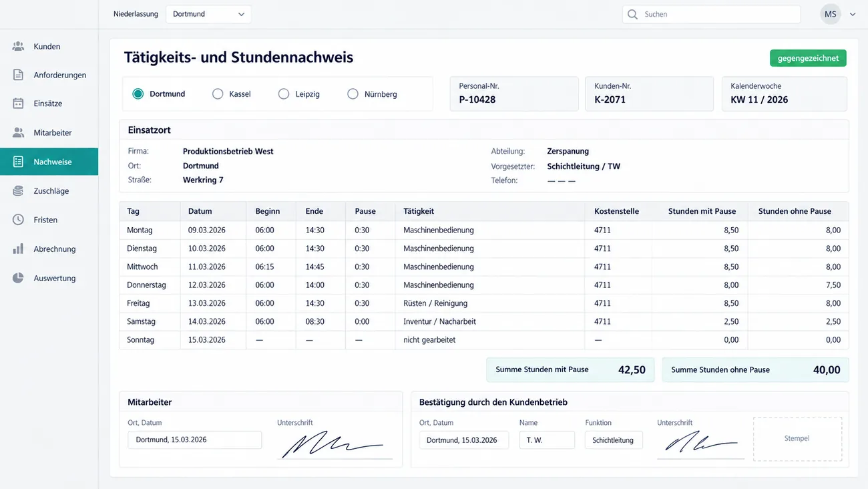Image resolution: width=868 pixels, height=489 pixels.
Task: Click the customer Ort, Datum field
Action: [x=464, y=440]
